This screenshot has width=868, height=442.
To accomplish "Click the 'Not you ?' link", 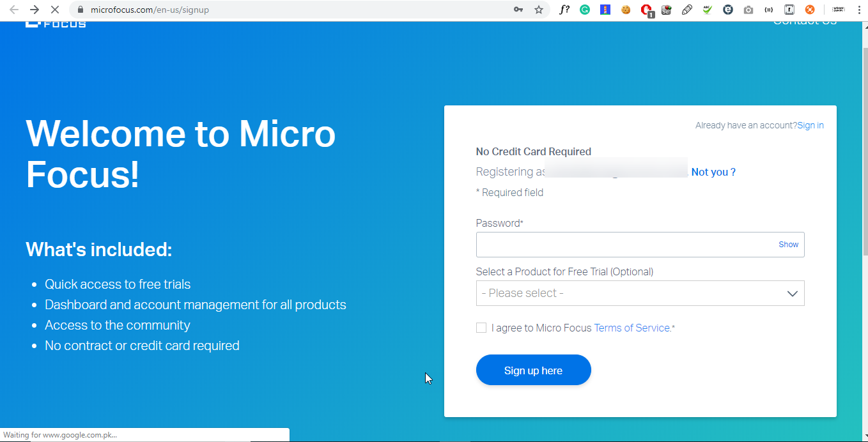I will tap(713, 172).
